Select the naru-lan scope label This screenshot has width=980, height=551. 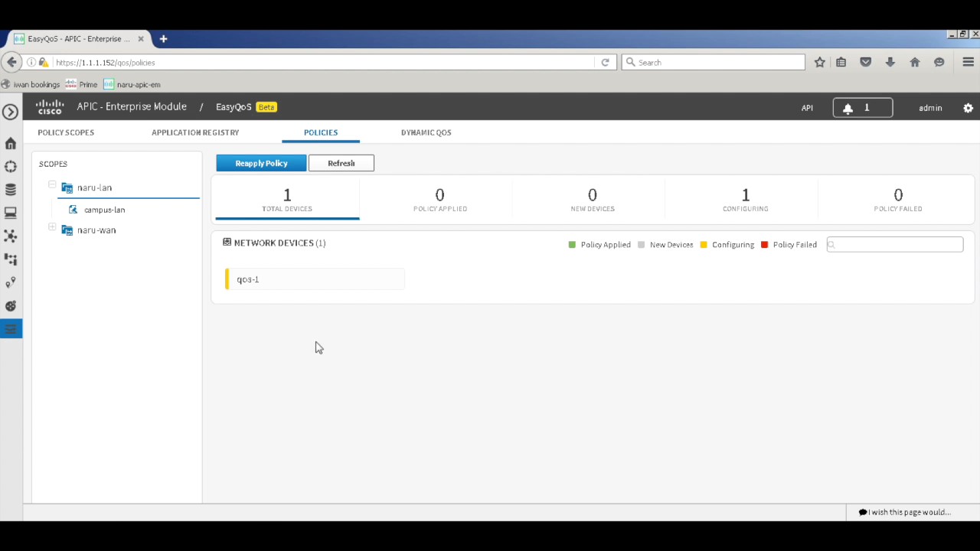tap(94, 187)
